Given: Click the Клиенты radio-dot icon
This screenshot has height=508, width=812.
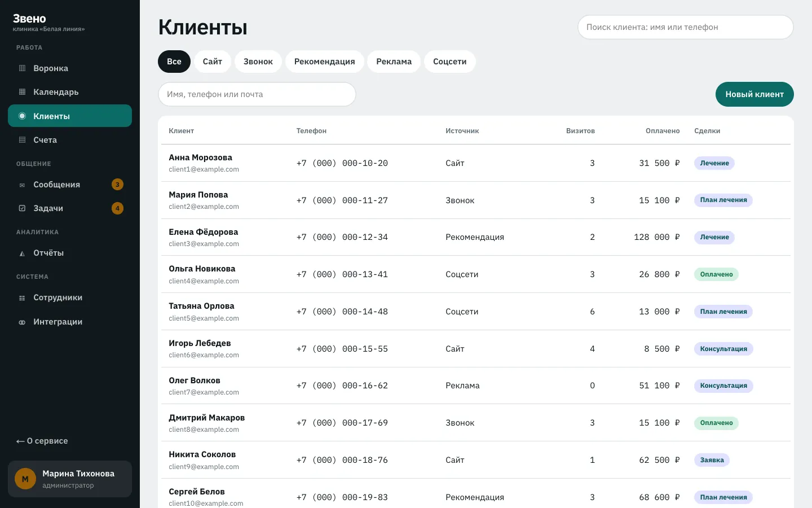Looking at the screenshot, I should [23, 116].
